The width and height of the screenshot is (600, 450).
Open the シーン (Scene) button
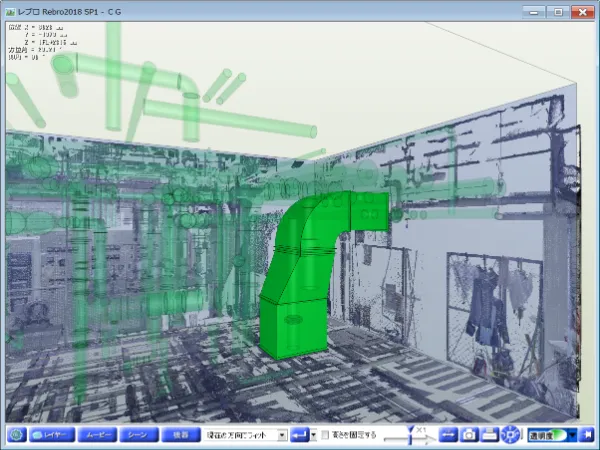click(x=139, y=435)
